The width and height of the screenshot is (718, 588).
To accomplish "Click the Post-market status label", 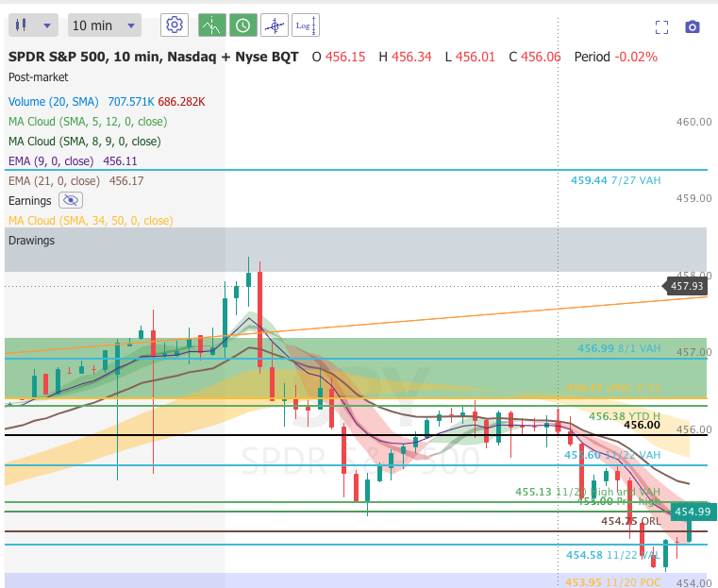I will (x=38, y=77).
